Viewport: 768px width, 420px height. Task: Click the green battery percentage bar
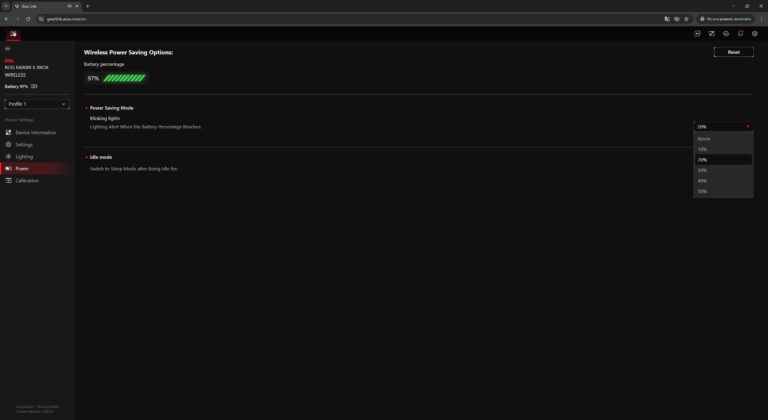click(x=124, y=78)
